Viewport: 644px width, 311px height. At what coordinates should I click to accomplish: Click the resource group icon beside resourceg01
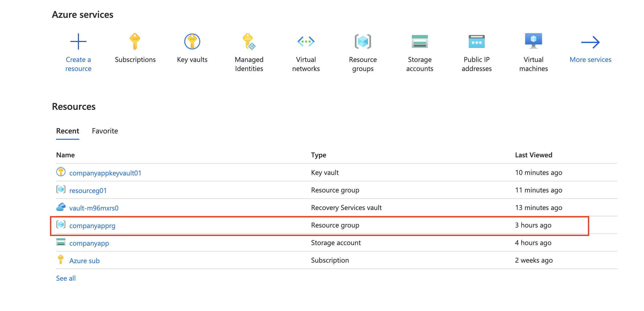click(61, 190)
